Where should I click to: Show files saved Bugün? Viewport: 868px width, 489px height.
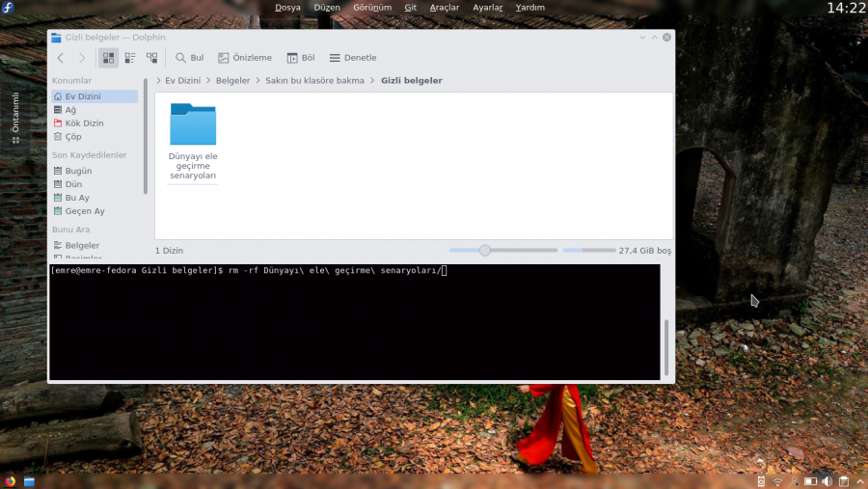(95, 171)
